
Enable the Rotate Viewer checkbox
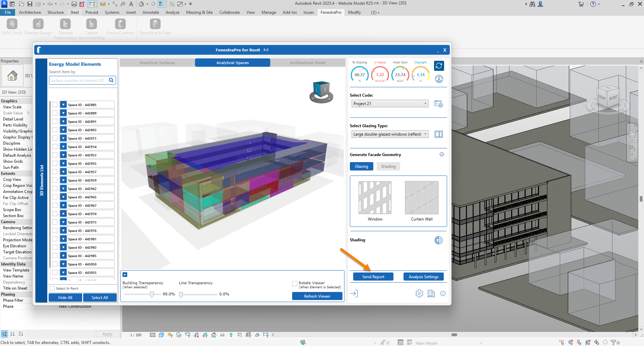[x=294, y=284]
